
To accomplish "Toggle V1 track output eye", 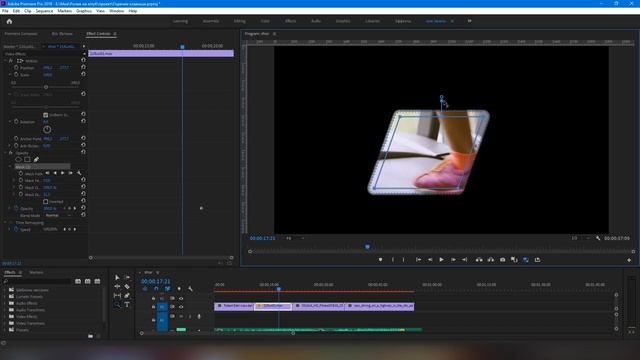I will tap(181, 307).
